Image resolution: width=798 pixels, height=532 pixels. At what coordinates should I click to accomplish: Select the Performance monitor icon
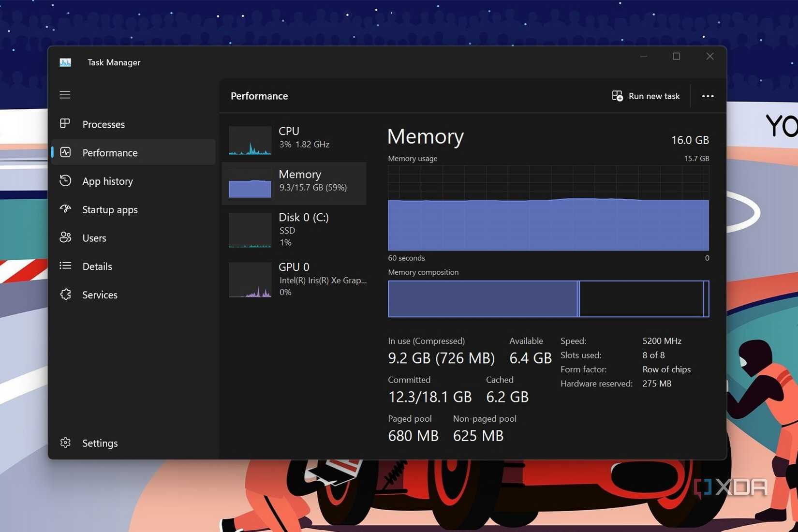(65, 152)
